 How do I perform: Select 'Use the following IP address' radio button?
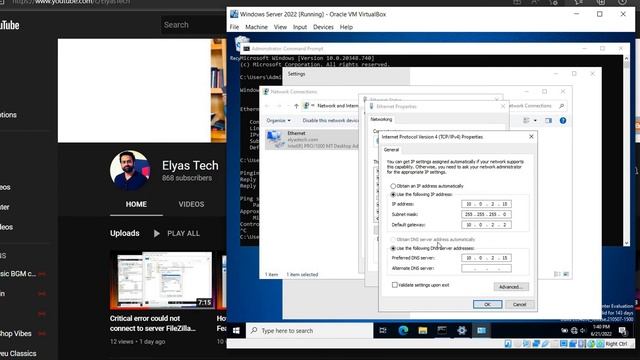393,195
